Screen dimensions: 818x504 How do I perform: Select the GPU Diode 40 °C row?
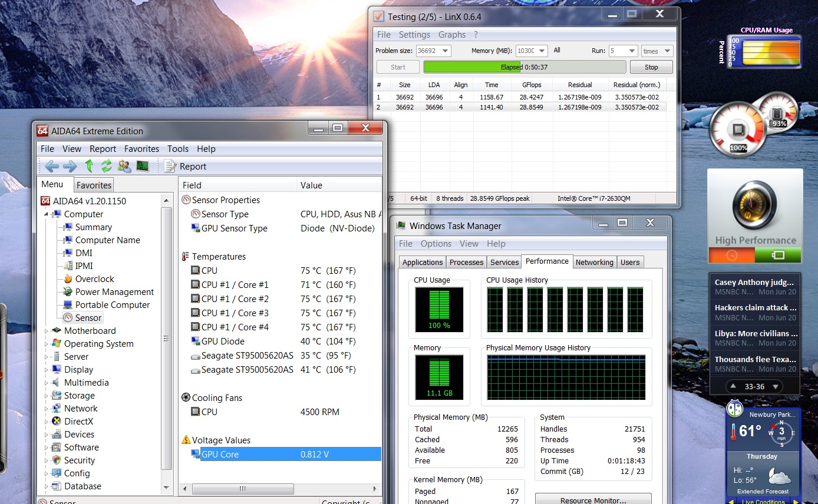point(280,341)
